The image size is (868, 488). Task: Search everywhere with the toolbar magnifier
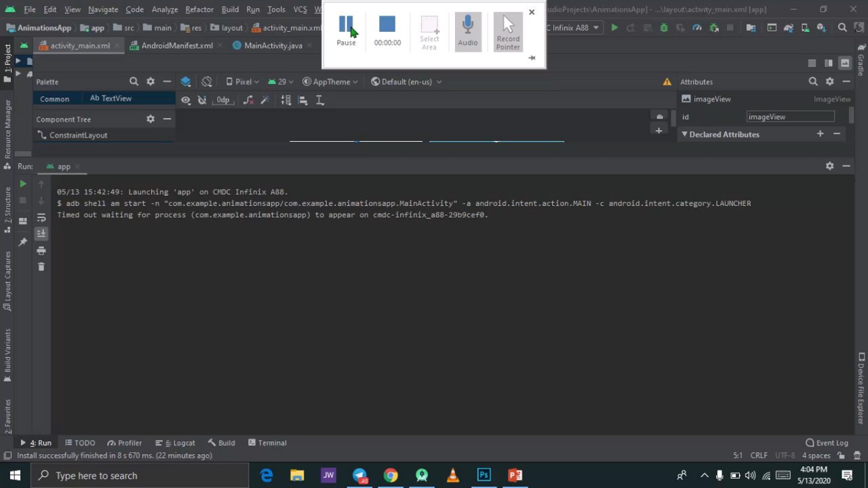coord(842,28)
